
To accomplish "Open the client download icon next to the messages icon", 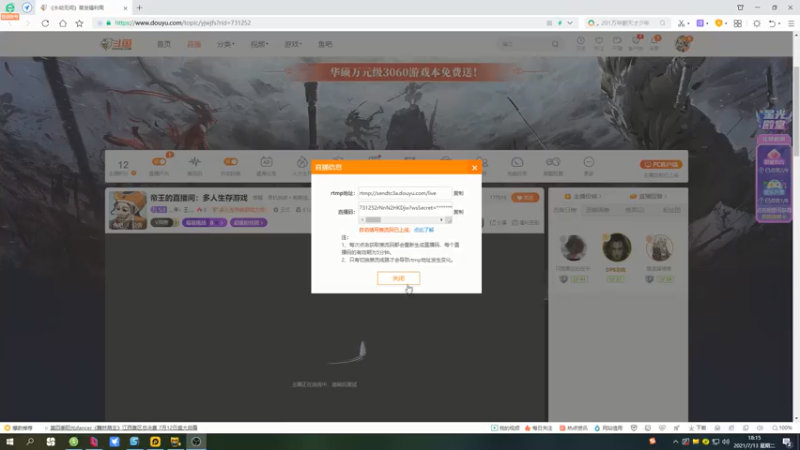I will click(617, 43).
